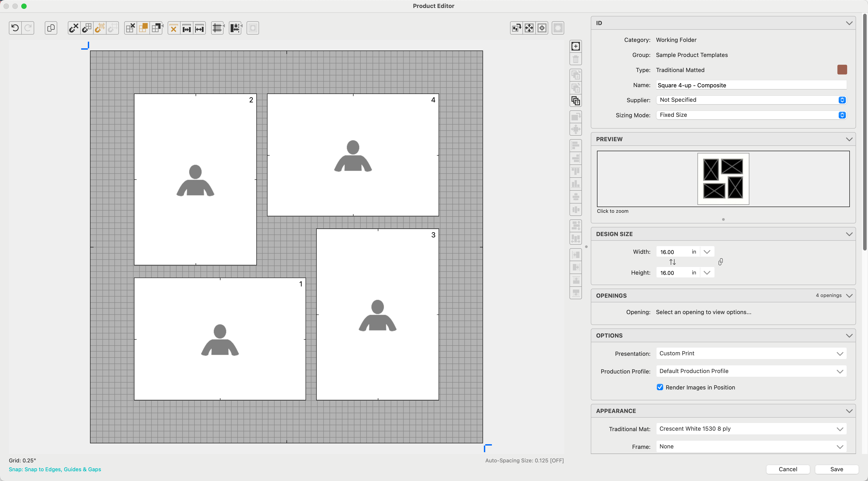Click the Name text field

coord(751,85)
